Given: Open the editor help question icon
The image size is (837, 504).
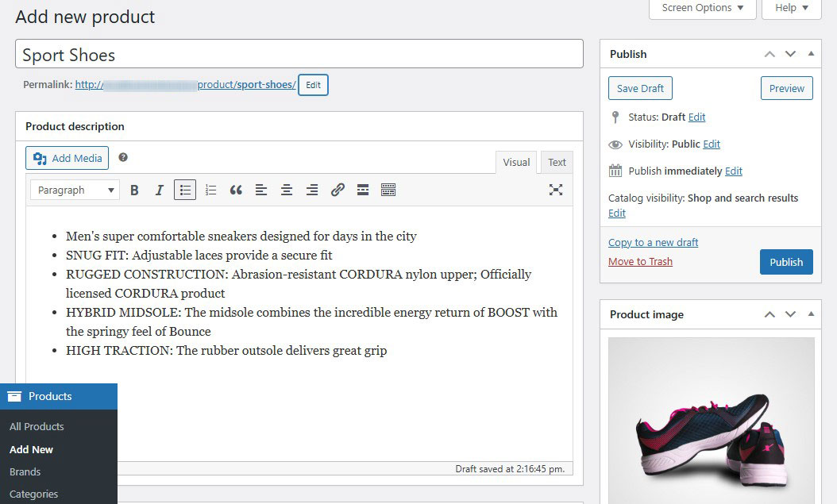Looking at the screenshot, I should click(123, 157).
